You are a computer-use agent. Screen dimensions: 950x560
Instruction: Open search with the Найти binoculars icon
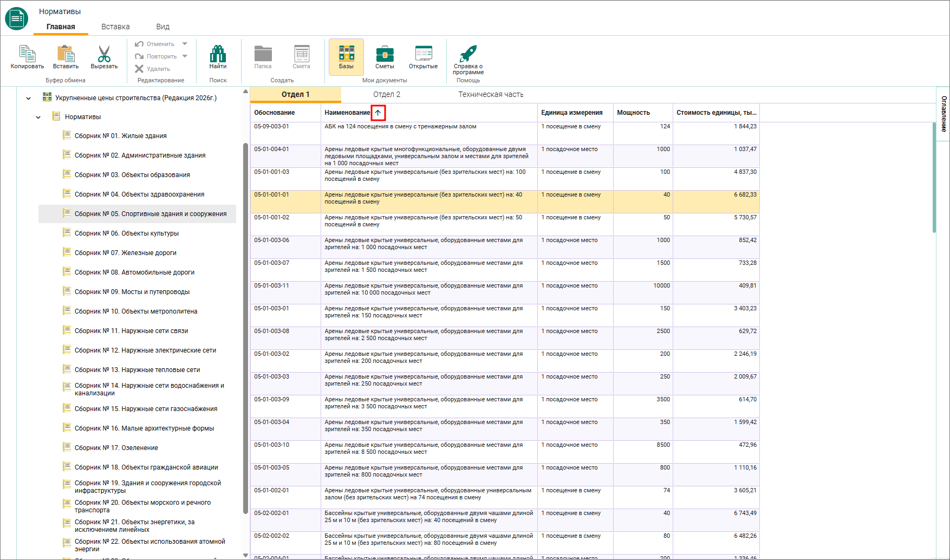218,53
